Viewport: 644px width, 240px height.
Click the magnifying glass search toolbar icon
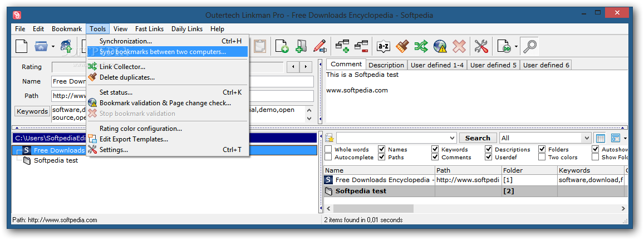[529, 46]
